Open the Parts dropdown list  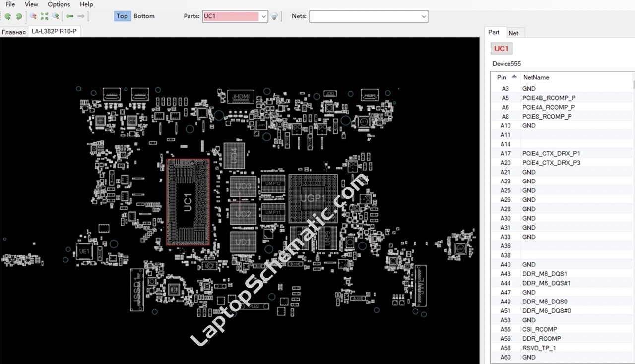(x=263, y=16)
